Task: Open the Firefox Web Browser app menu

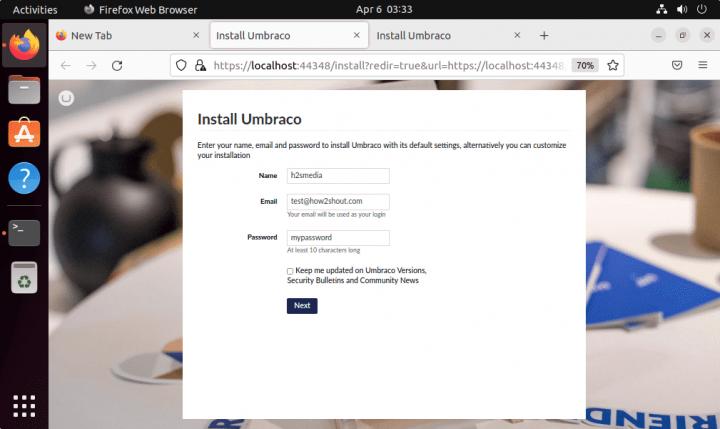Action: (x=141, y=10)
